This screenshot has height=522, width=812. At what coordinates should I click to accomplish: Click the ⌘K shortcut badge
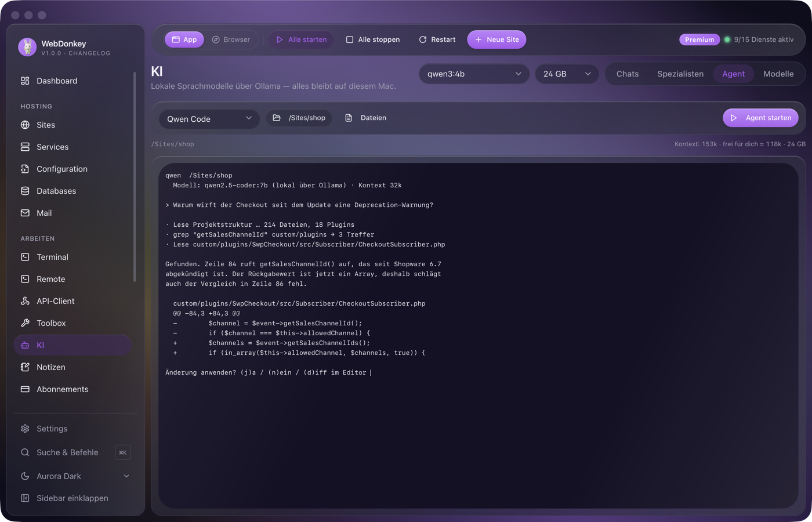pyautogui.click(x=123, y=452)
